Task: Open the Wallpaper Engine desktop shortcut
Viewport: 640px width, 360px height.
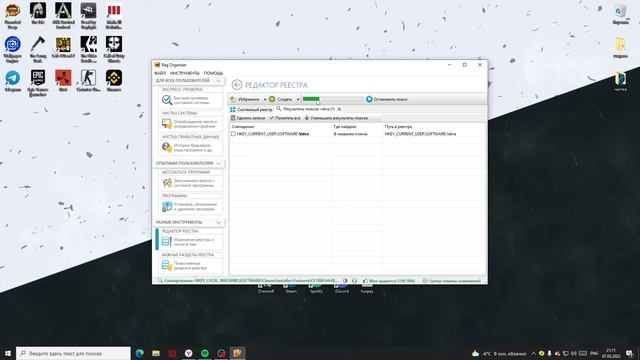Action: [x=13, y=49]
